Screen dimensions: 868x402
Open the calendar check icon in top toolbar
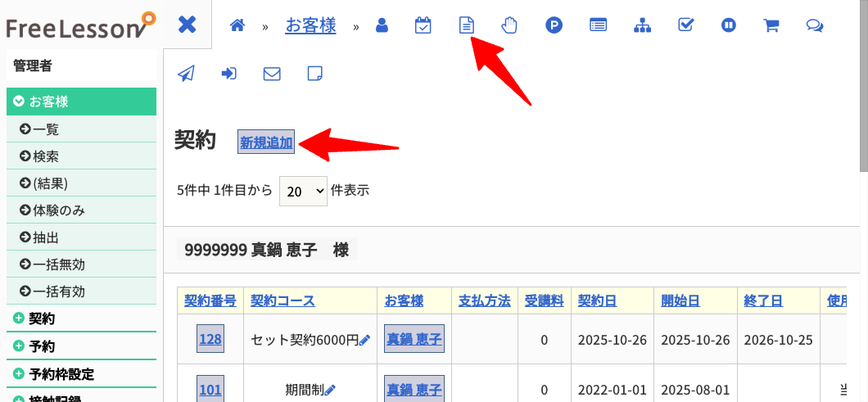[x=423, y=25]
